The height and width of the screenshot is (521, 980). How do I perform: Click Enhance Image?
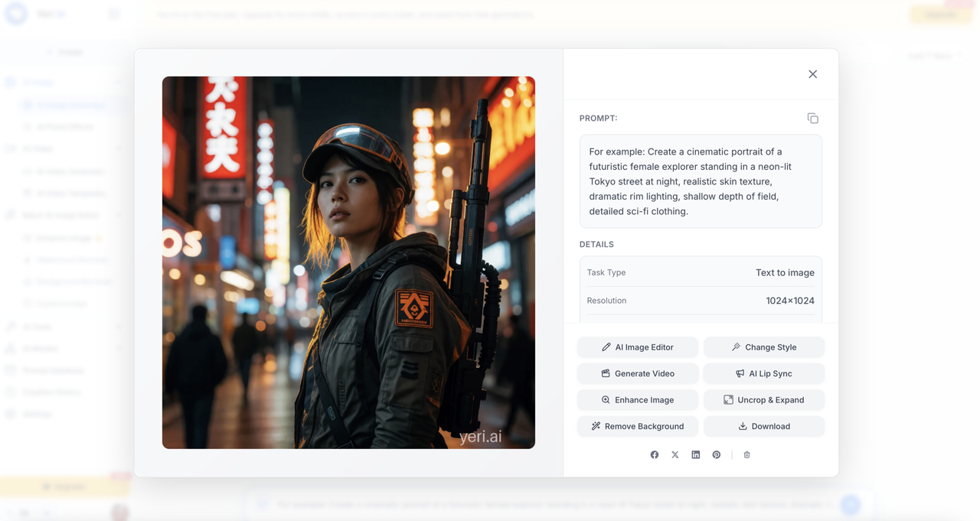[x=638, y=400]
